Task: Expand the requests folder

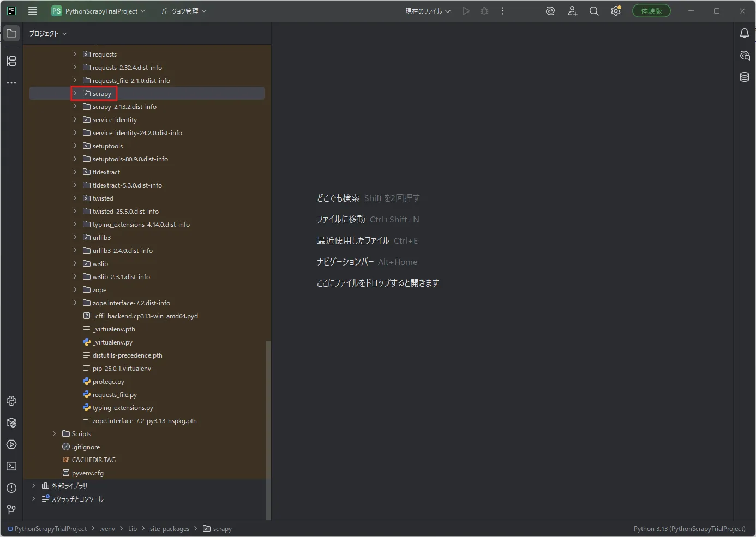Action: click(x=75, y=55)
